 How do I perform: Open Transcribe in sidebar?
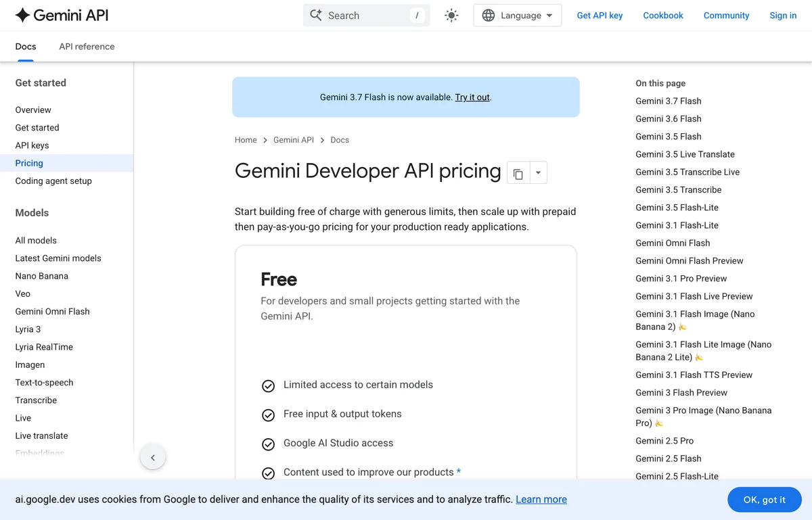click(x=36, y=400)
